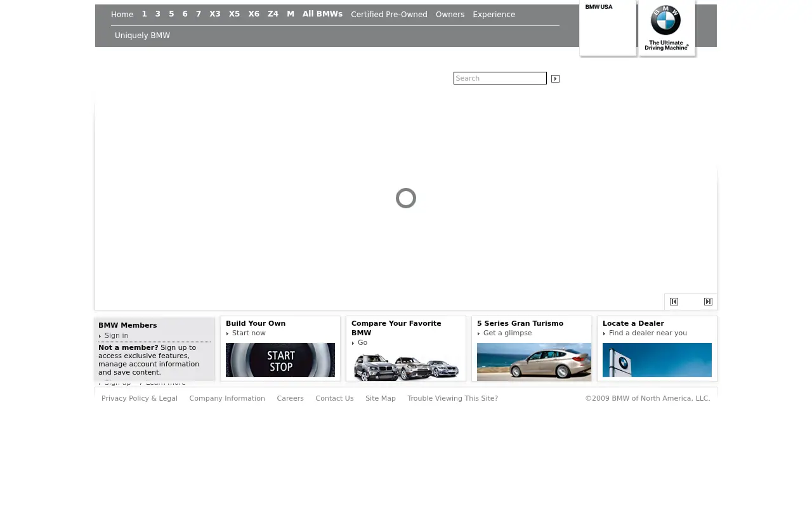Open the All BMWs menu
The height and width of the screenshot is (508, 812).
(x=322, y=14)
